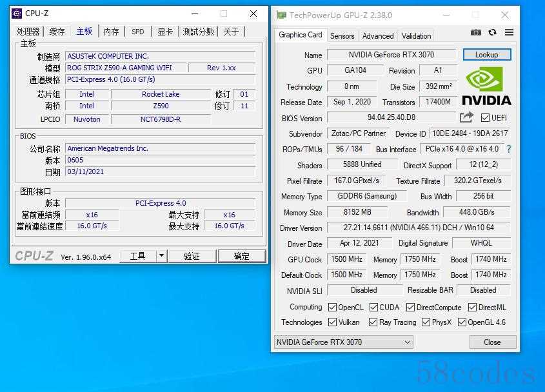The image size is (545, 392).
Task: Toggle the DirectCompute checkbox
Action: coord(410,307)
